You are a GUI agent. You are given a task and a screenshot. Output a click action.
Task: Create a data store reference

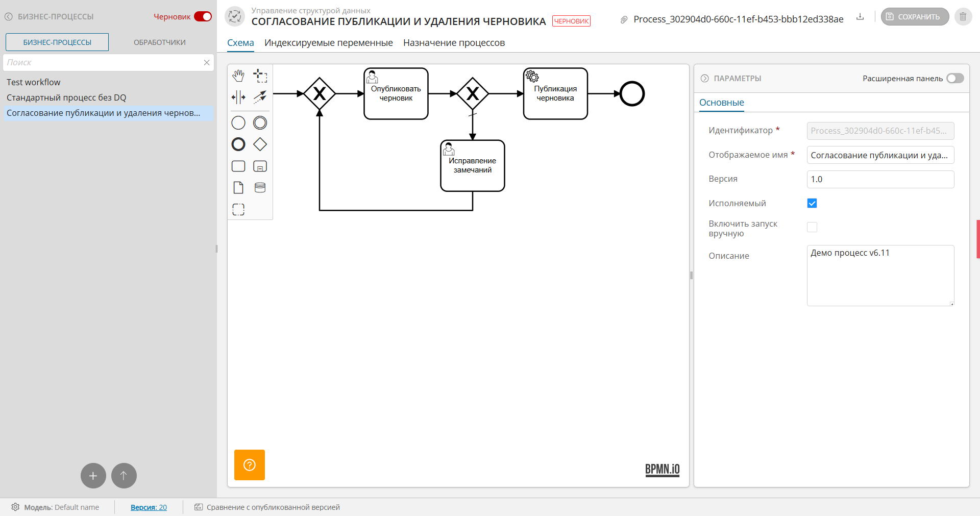(x=260, y=188)
